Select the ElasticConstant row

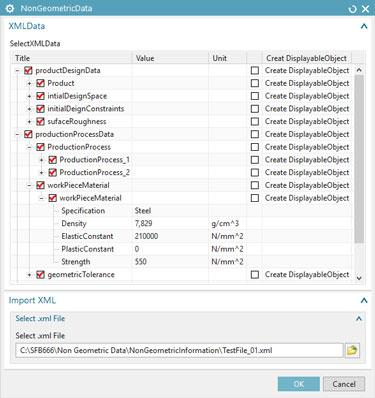pos(182,236)
